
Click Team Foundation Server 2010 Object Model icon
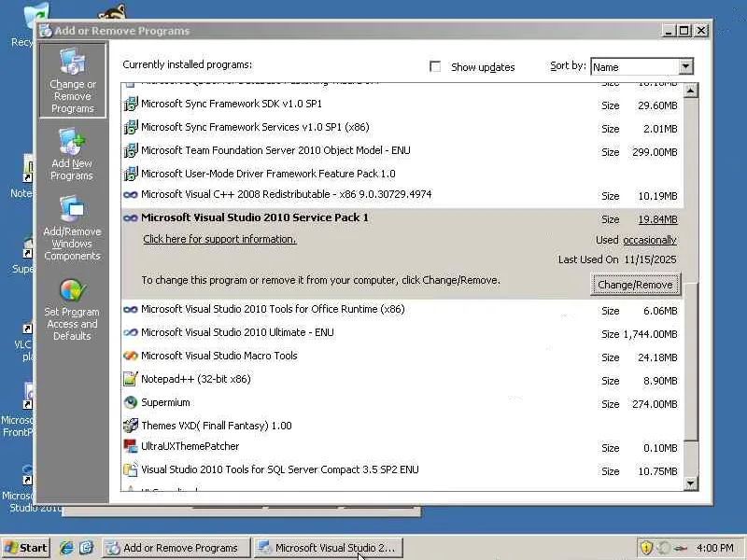point(131,150)
